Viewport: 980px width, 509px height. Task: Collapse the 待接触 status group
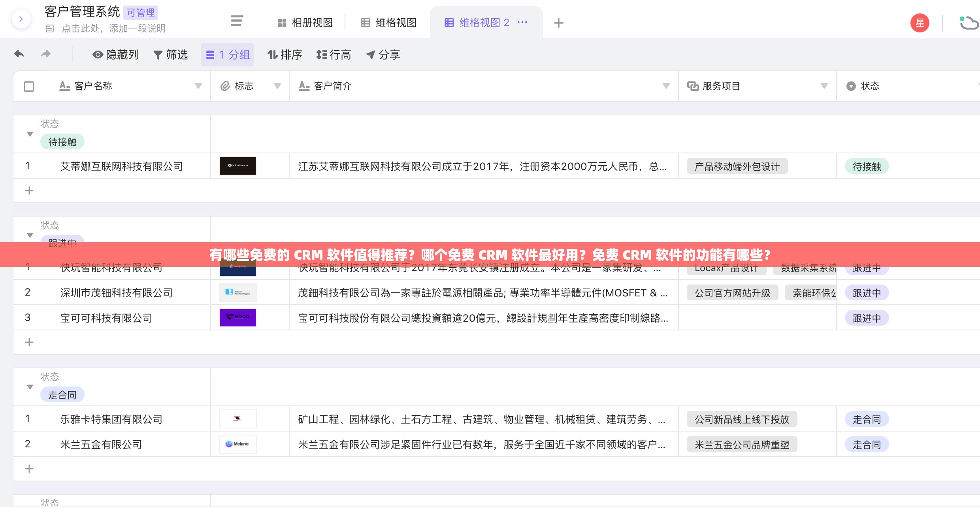click(30, 134)
